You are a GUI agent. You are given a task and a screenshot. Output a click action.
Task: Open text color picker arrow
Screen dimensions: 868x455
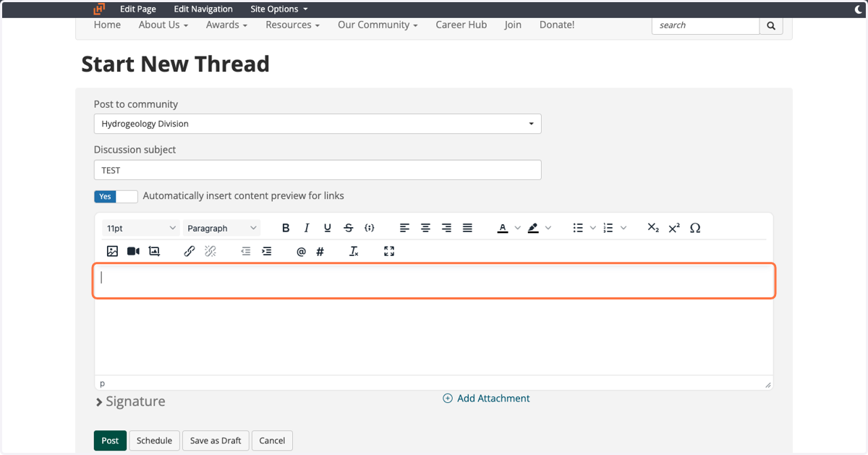coord(517,228)
